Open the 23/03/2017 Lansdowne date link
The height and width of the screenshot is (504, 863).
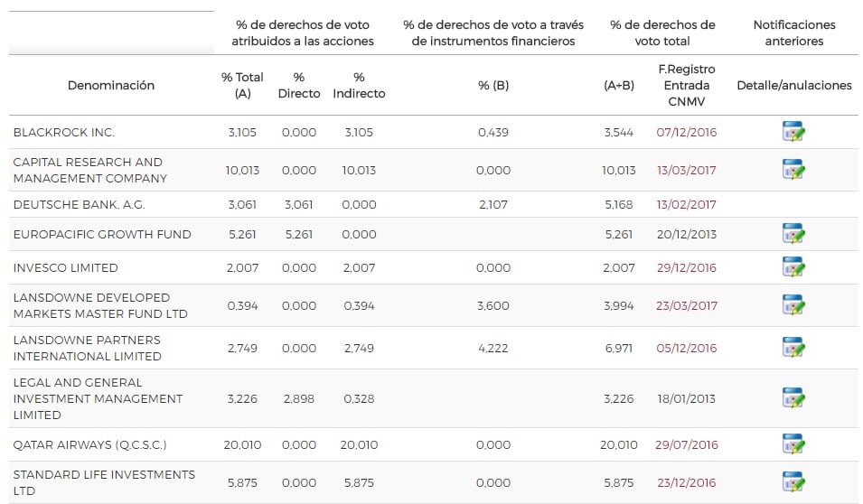pos(687,306)
